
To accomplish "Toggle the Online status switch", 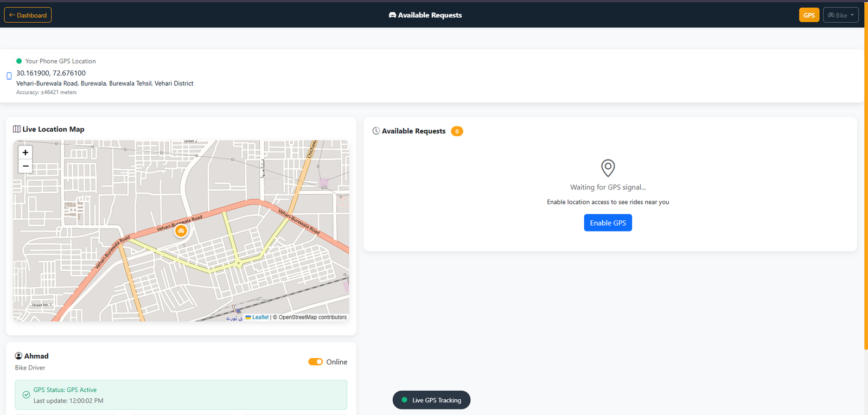I will pyautogui.click(x=315, y=362).
